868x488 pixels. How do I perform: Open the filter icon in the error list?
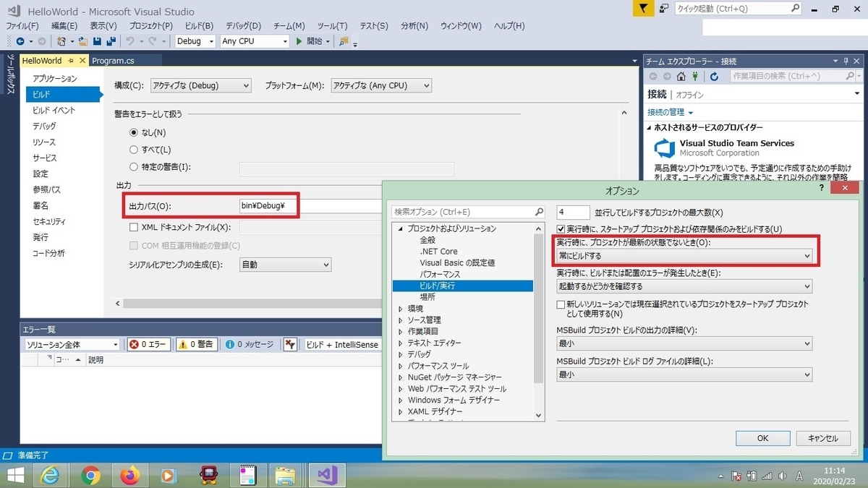290,344
